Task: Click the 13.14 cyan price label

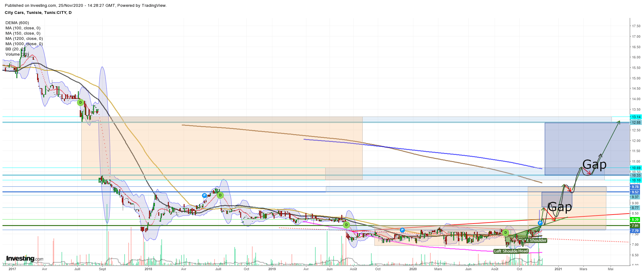Action: click(636, 117)
